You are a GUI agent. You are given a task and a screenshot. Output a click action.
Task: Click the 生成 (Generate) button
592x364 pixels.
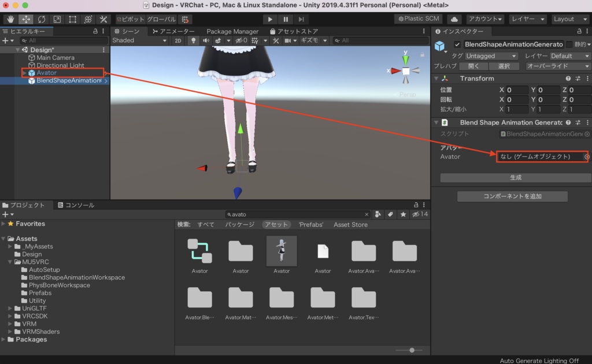(x=516, y=178)
